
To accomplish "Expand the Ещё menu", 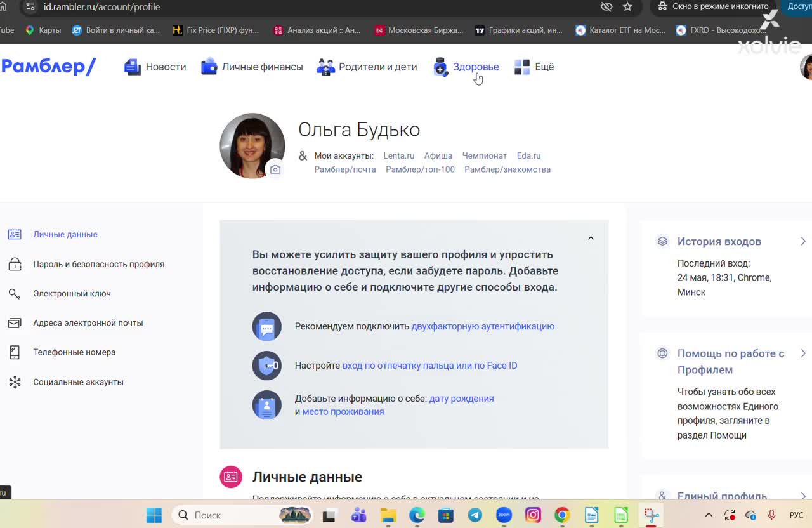I will [x=534, y=67].
